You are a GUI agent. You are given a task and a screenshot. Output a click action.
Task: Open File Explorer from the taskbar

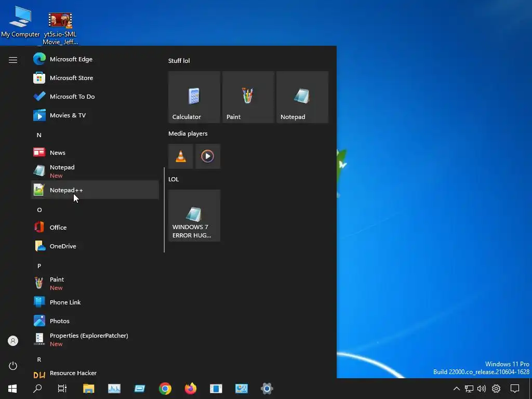(x=88, y=389)
